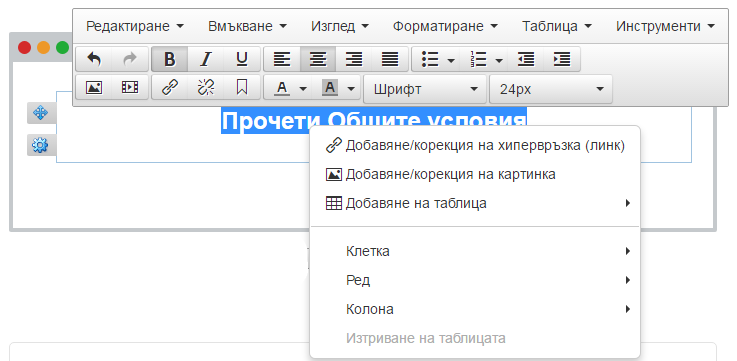Open bullet list style dropdown arrow
Viewport: 737px width, 361px height.
[451, 60]
